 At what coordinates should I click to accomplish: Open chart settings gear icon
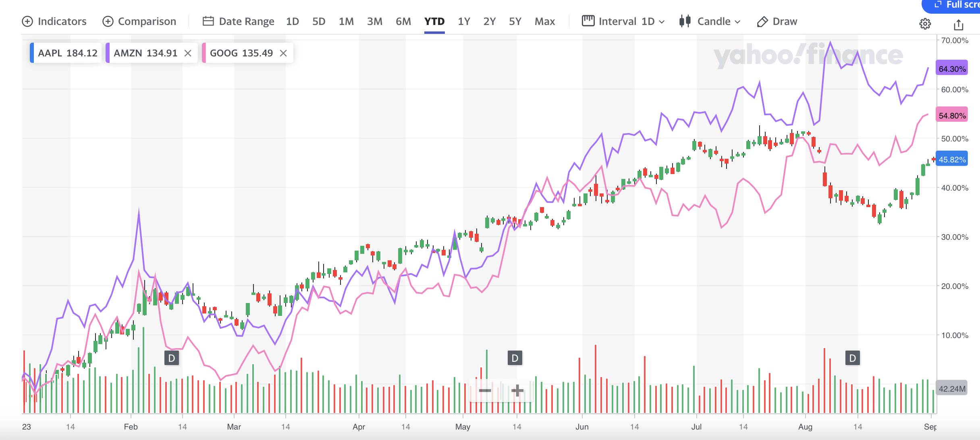(x=925, y=24)
